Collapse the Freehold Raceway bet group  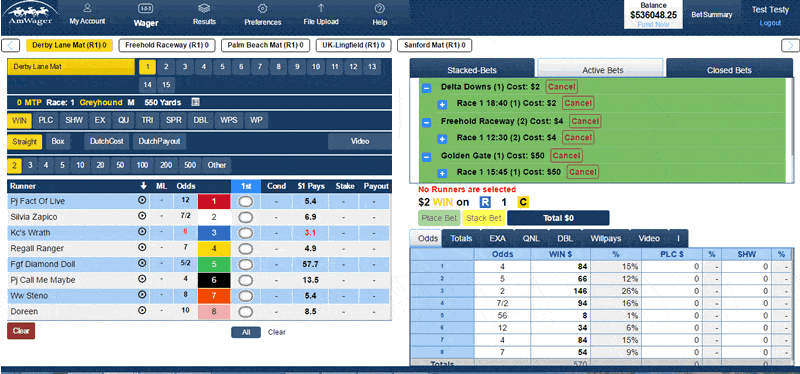point(427,122)
